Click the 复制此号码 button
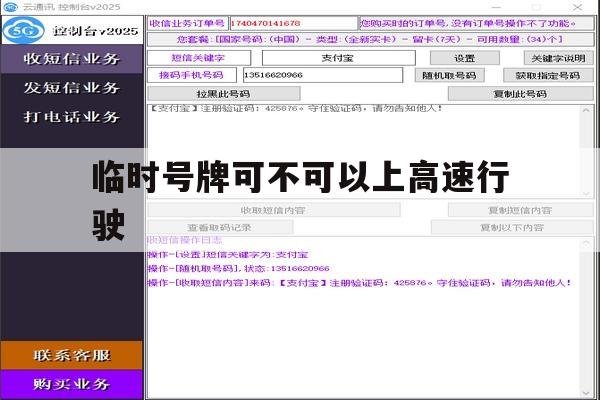The width and height of the screenshot is (600, 400). coord(520,94)
